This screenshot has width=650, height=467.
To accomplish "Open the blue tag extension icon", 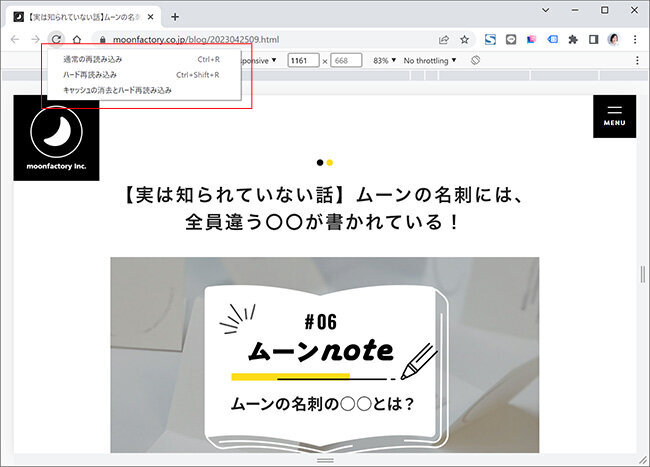I will click(x=552, y=39).
